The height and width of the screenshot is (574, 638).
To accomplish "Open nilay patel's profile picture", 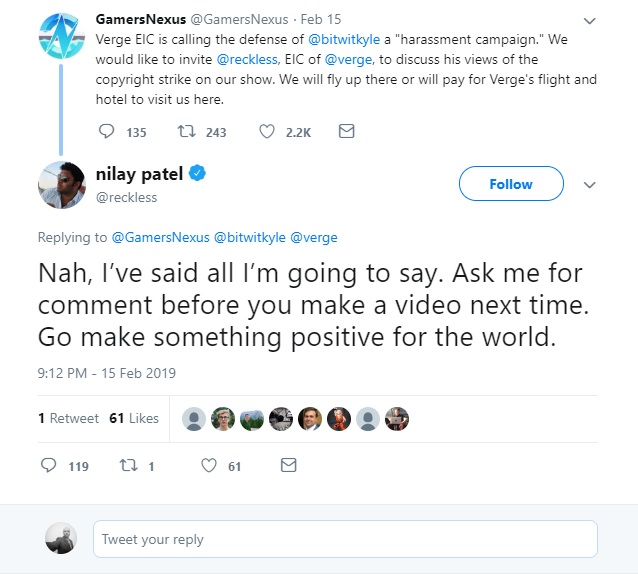I will coord(62,185).
